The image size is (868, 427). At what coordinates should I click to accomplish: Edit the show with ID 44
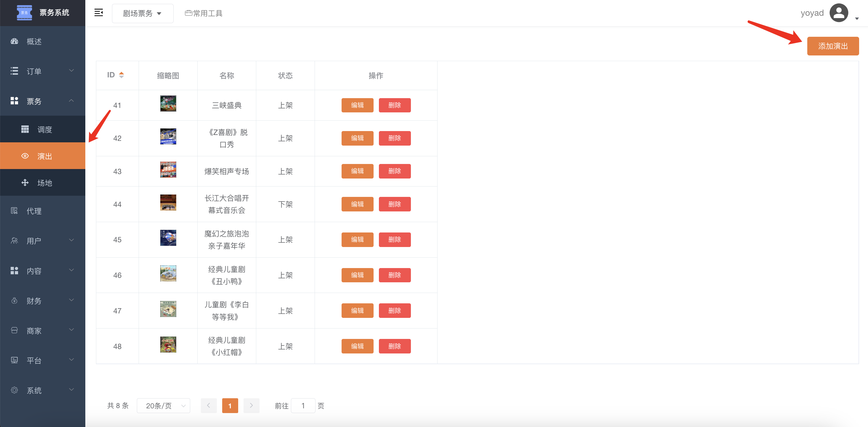(358, 204)
